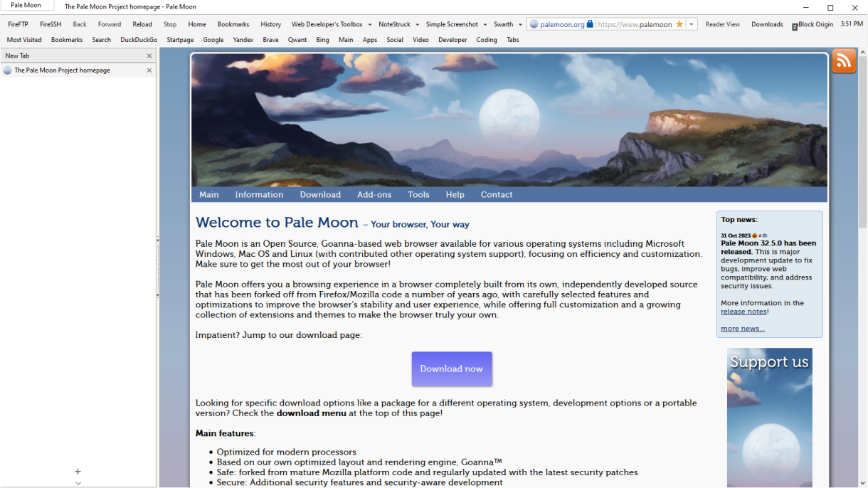This screenshot has width=868, height=488.
Task: Open the Bing bookmark
Action: pos(323,40)
